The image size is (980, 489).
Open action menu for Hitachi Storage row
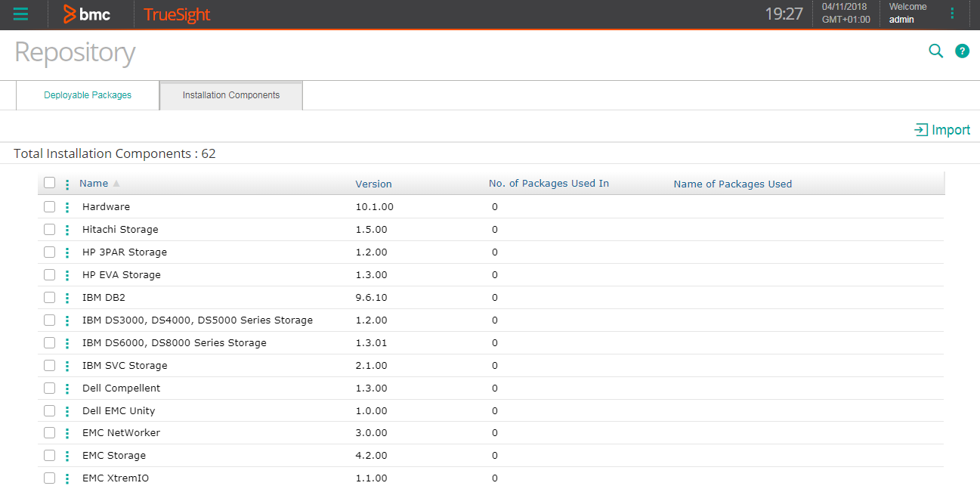tap(67, 230)
